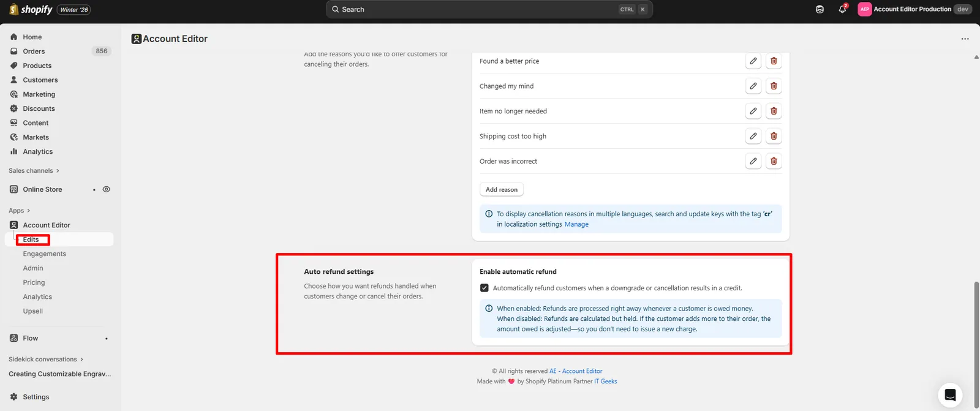Open the 'AE - Account Editor' footer link
This screenshot has height=411, width=980.
[x=576, y=371]
